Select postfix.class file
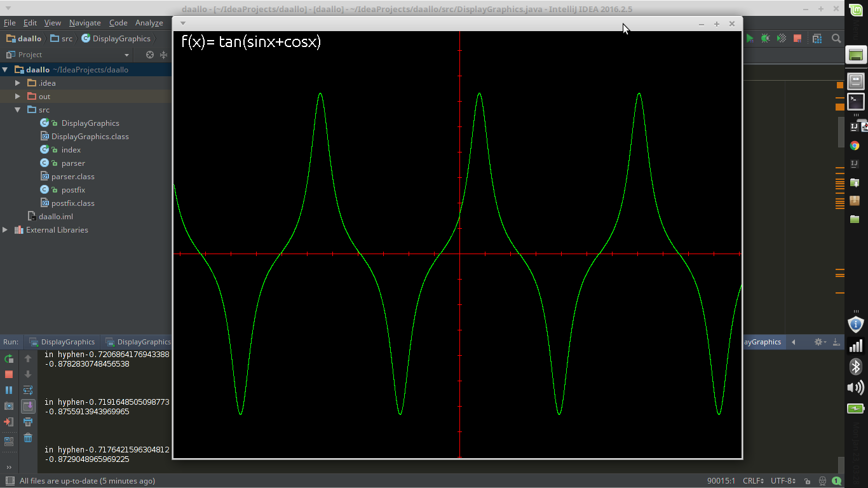The image size is (868, 488). pos(72,203)
